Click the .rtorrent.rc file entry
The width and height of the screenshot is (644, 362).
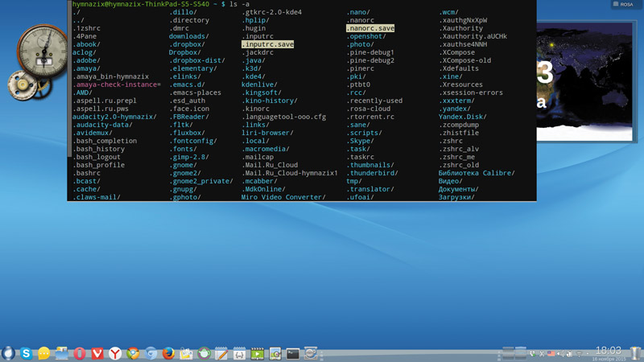pos(370,117)
